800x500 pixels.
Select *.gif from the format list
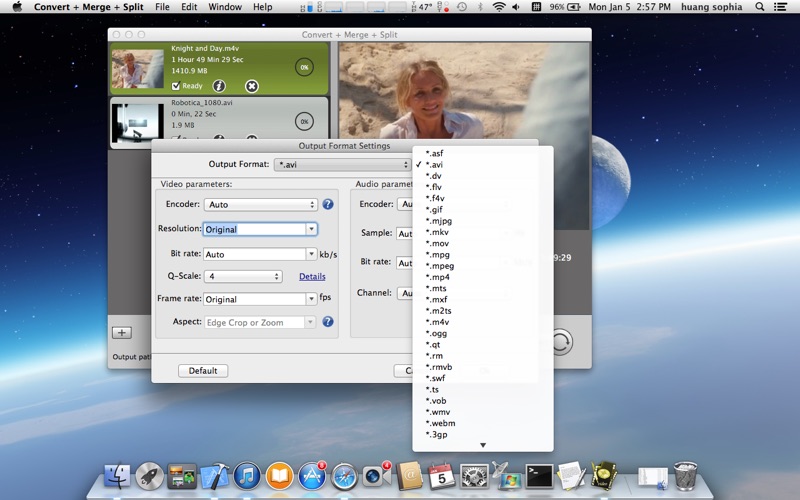[x=483, y=209]
